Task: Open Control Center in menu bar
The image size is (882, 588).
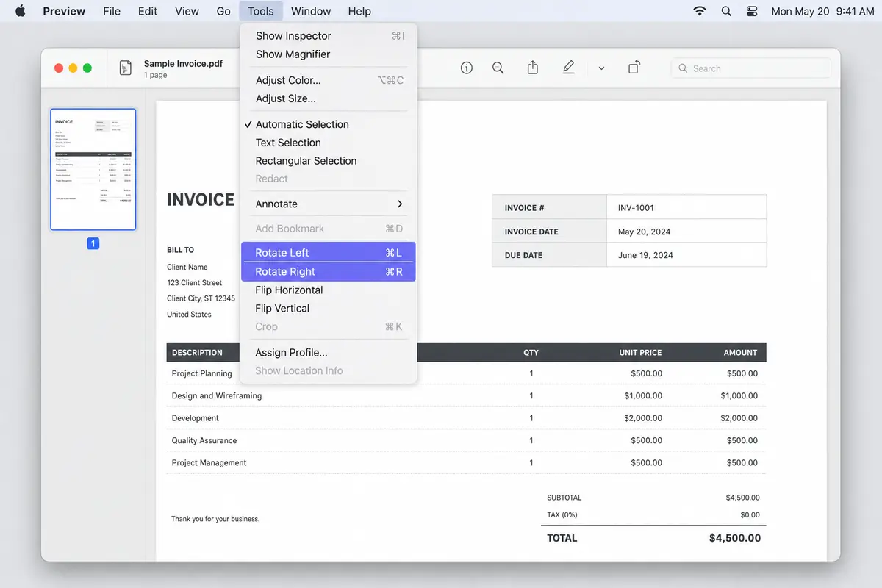Action: point(751,11)
